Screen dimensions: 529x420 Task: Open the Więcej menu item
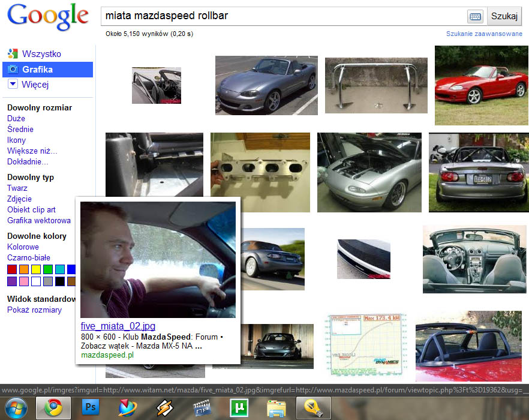[x=35, y=85]
